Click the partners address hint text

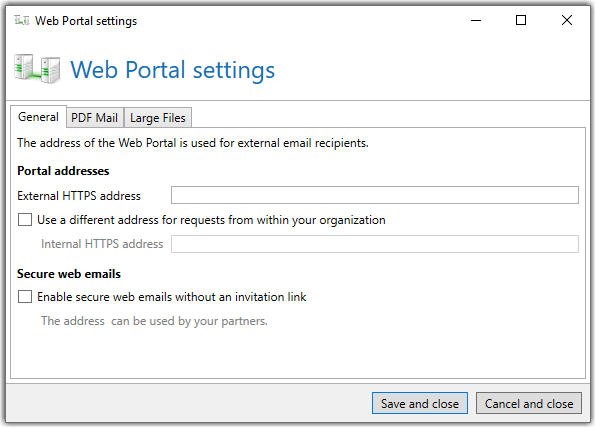pyautogui.click(x=154, y=321)
